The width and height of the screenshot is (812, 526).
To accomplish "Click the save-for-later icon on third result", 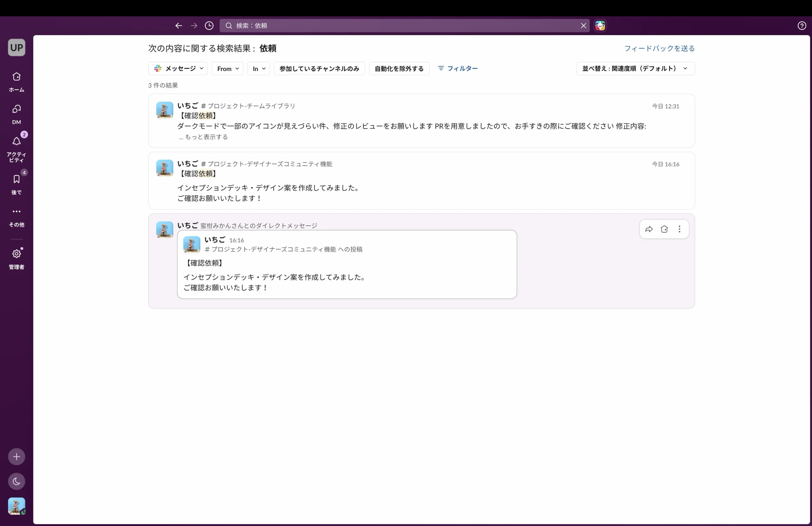I will coord(664,229).
